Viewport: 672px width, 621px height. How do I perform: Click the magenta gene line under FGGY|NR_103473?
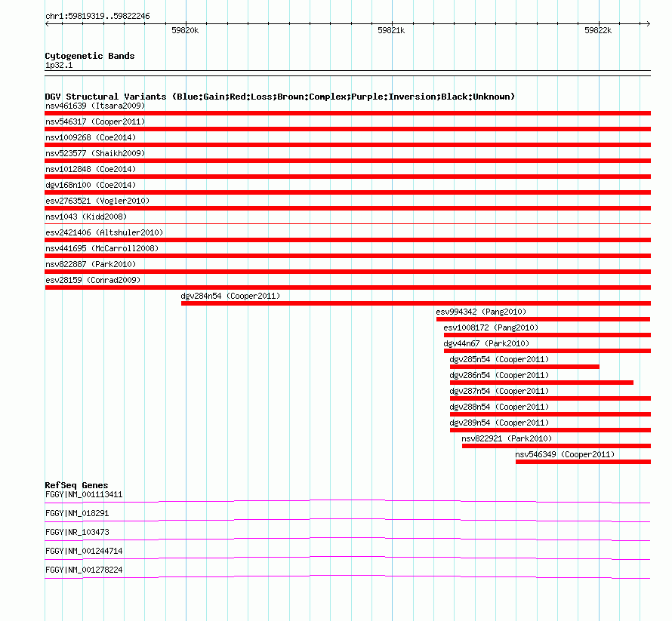coord(347,538)
